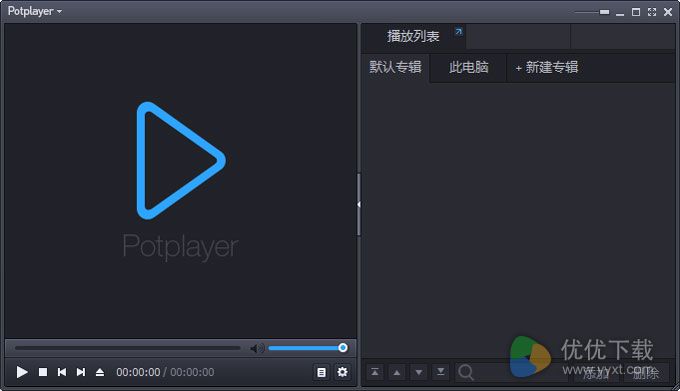Switch to the 播放列表 tab
Screen dimensions: 680x391
point(413,36)
